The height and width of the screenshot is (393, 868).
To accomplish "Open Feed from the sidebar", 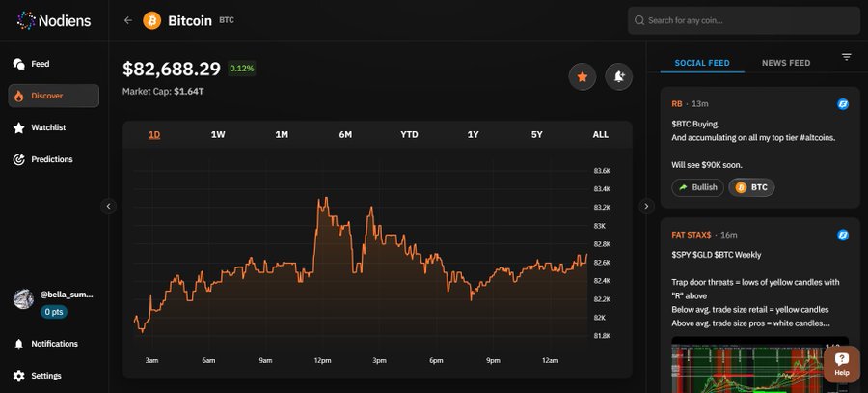I will click(x=54, y=64).
